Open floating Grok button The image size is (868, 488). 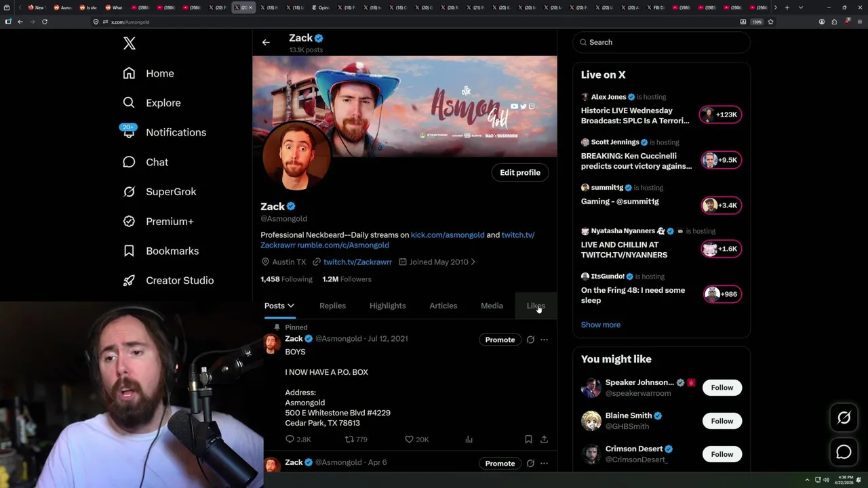coord(844,418)
